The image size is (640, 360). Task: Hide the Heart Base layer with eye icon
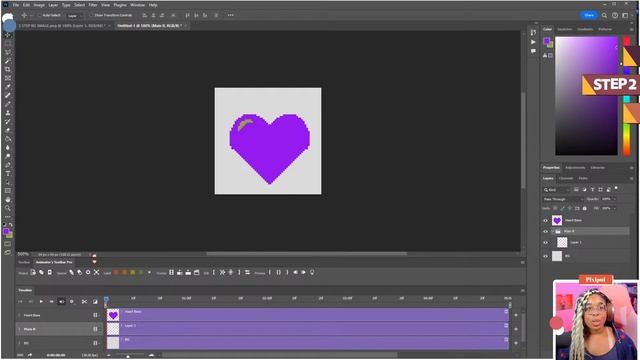point(545,220)
